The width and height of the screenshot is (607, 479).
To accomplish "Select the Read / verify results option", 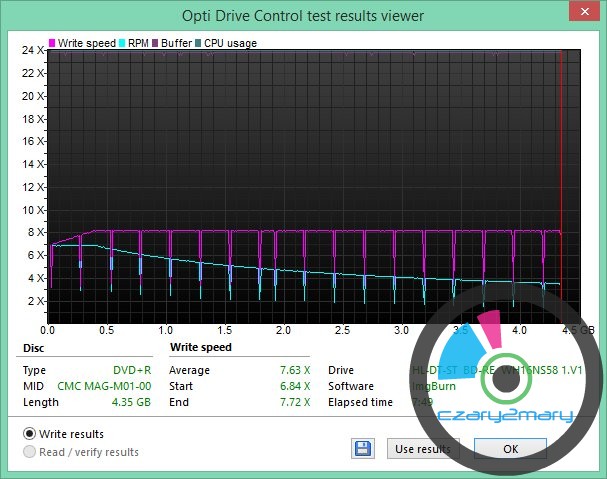I will 29,452.
